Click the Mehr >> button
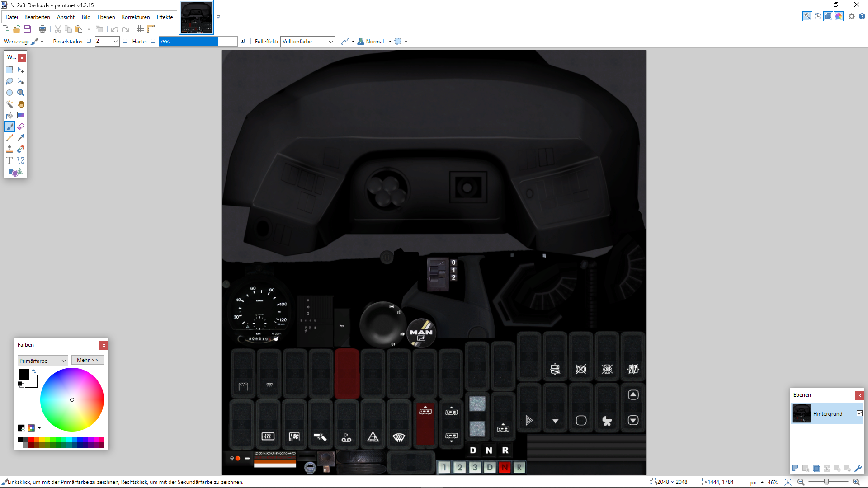This screenshot has height=488, width=868. (87, 360)
